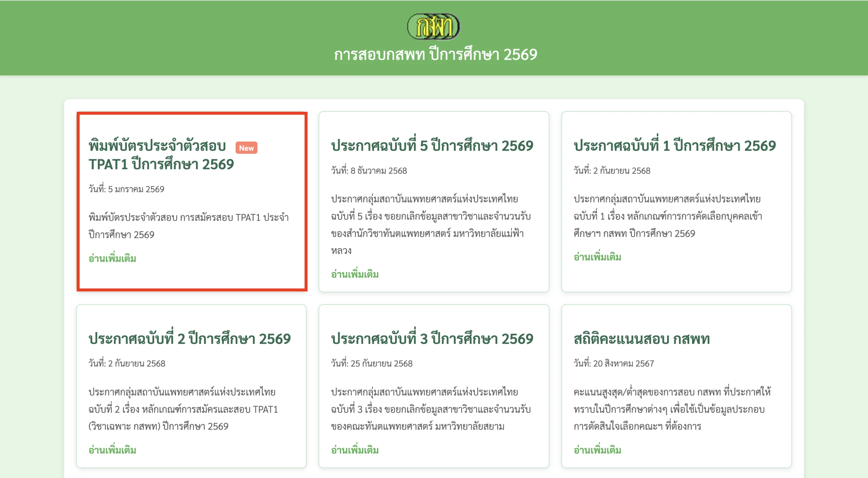Click the heading ประกาศฉบับที่ 5 ปีการศึกษา 2569

tap(432, 146)
